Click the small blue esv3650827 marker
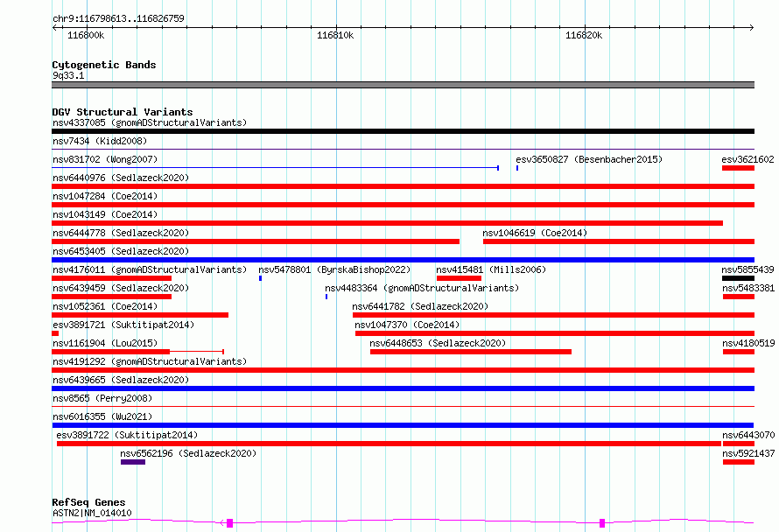The height and width of the screenshot is (532, 779). point(517,168)
